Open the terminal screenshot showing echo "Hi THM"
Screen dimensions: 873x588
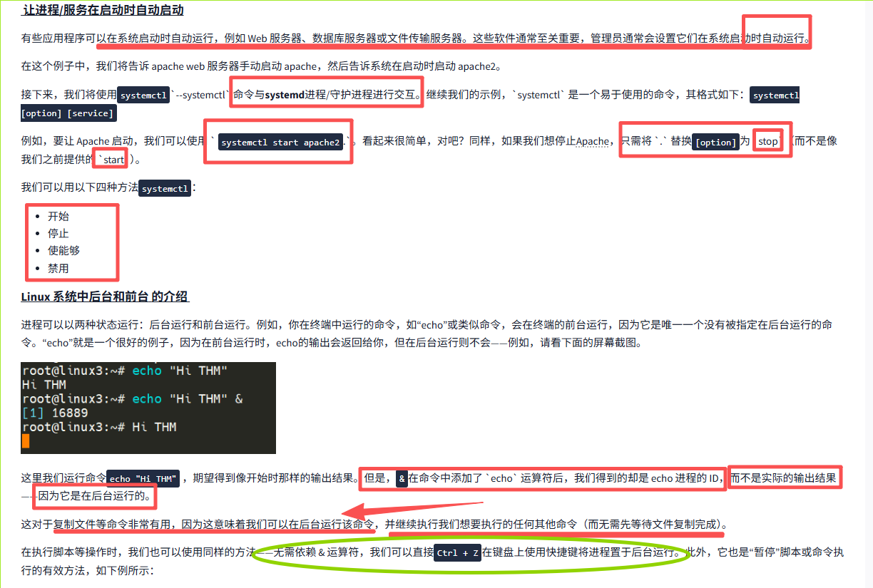(148, 408)
